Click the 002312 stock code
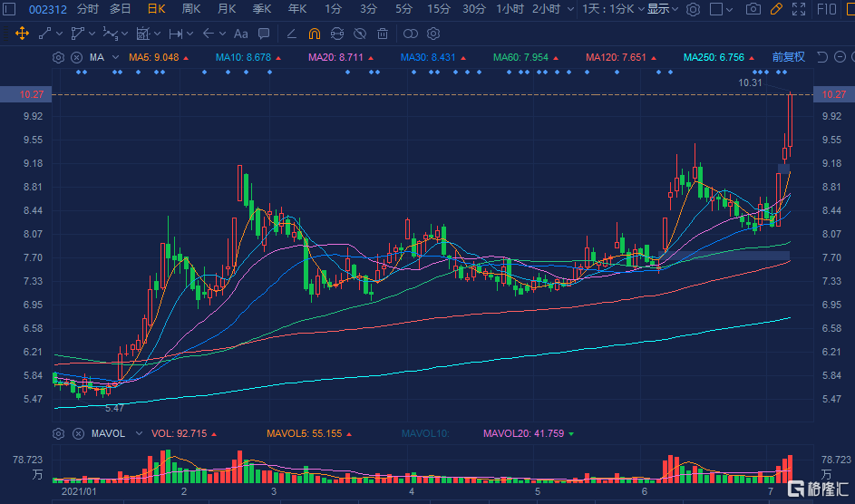Image resolution: width=855 pixels, height=504 pixels. (x=48, y=9)
